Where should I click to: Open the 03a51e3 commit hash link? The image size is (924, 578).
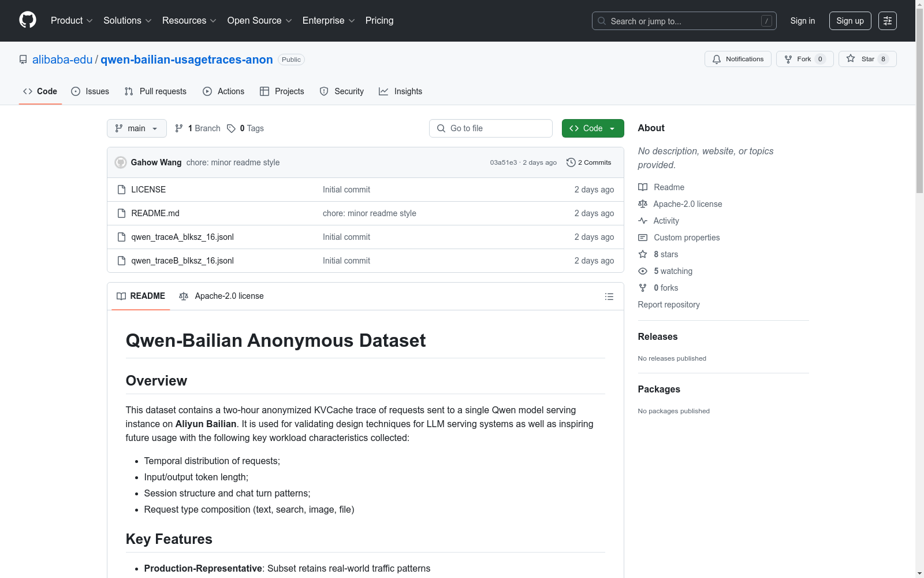(x=504, y=162)
